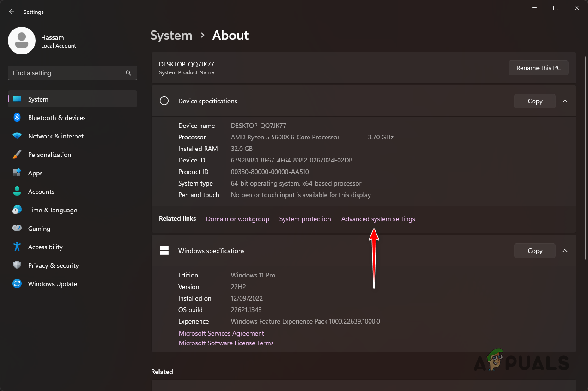Open Bluetooth & devices settings
This screenshot has height=391, width=588.
(56, 118)
